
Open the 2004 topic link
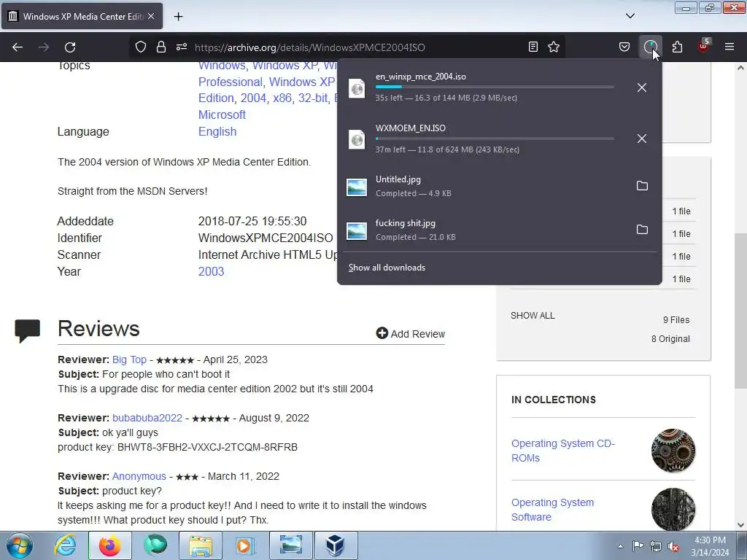pyautogui.click(x=253, y=98)
